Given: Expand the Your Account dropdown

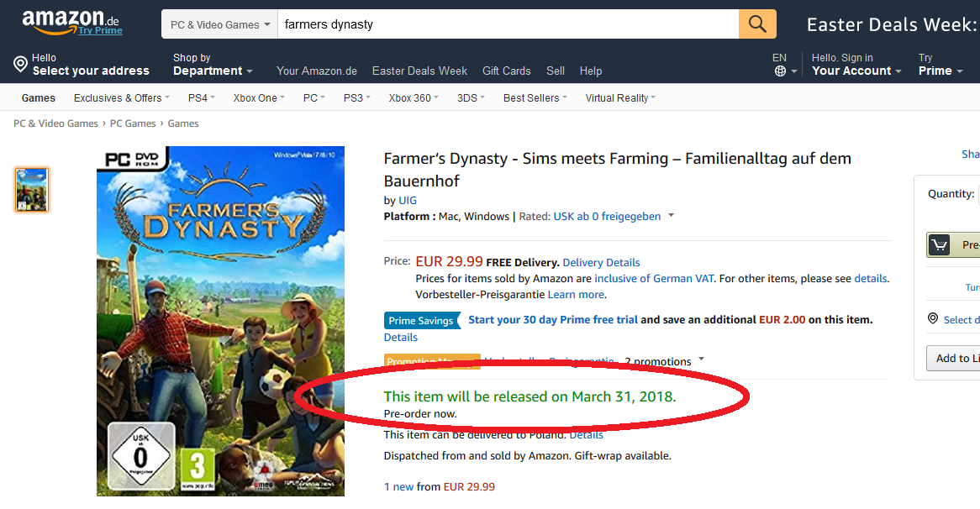Looking at the screenshot, I should coord(856,65).
